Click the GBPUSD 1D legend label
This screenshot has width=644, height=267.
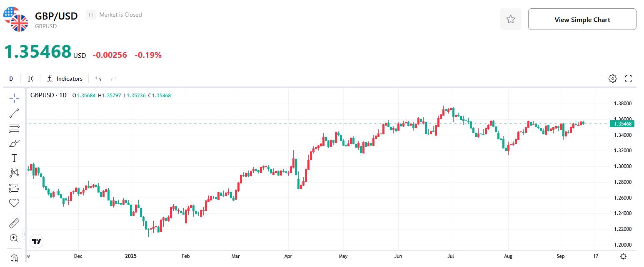click(48, 95)
